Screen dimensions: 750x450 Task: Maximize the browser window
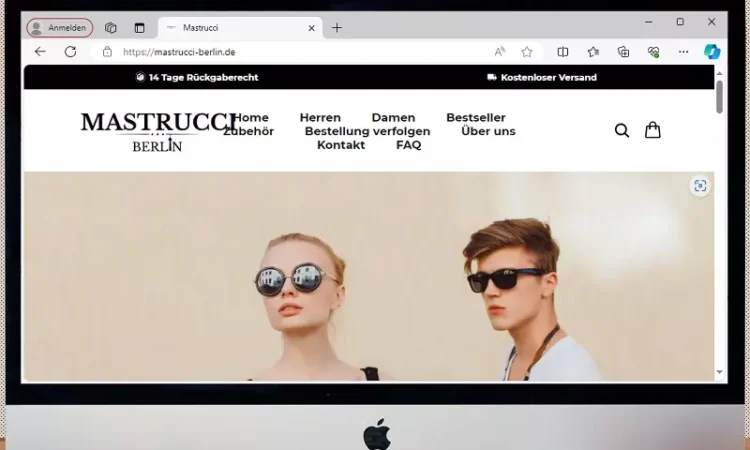[x=680, y=22]
